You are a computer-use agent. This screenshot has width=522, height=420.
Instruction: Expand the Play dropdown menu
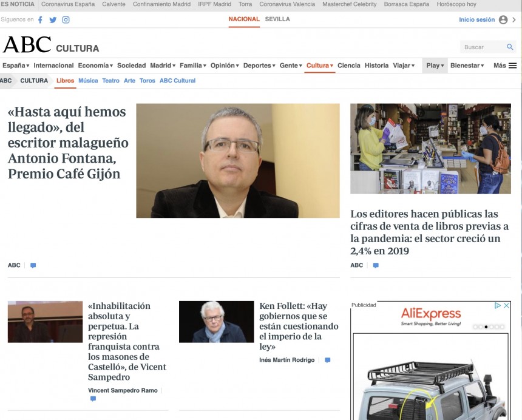point(435,66)
